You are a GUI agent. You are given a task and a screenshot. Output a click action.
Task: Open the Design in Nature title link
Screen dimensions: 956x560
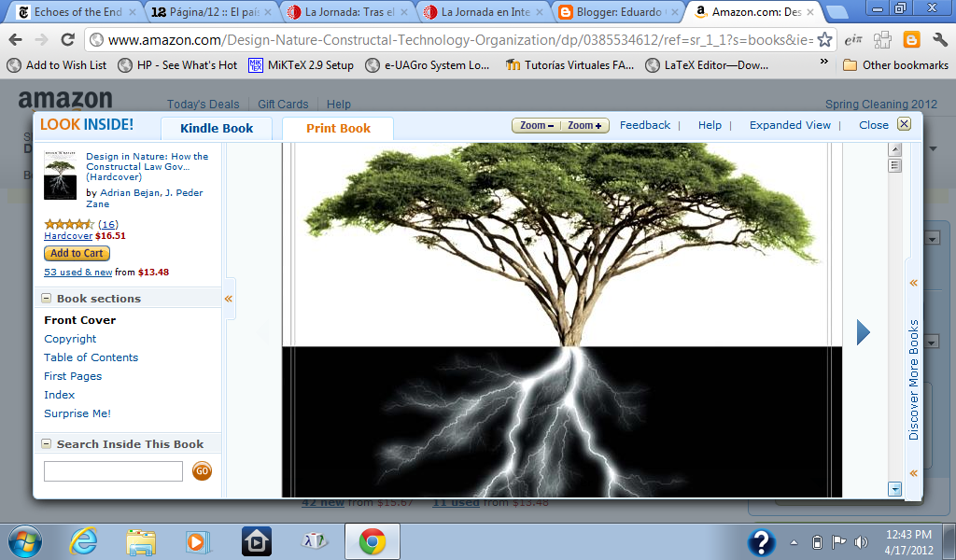147,166
